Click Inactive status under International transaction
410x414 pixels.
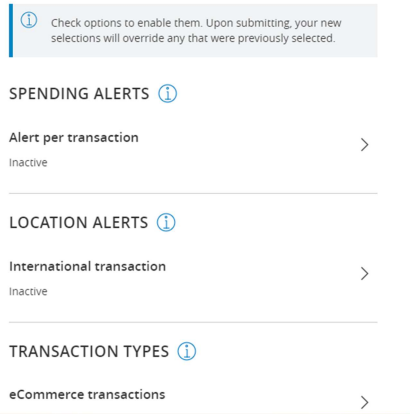[28, 291]
